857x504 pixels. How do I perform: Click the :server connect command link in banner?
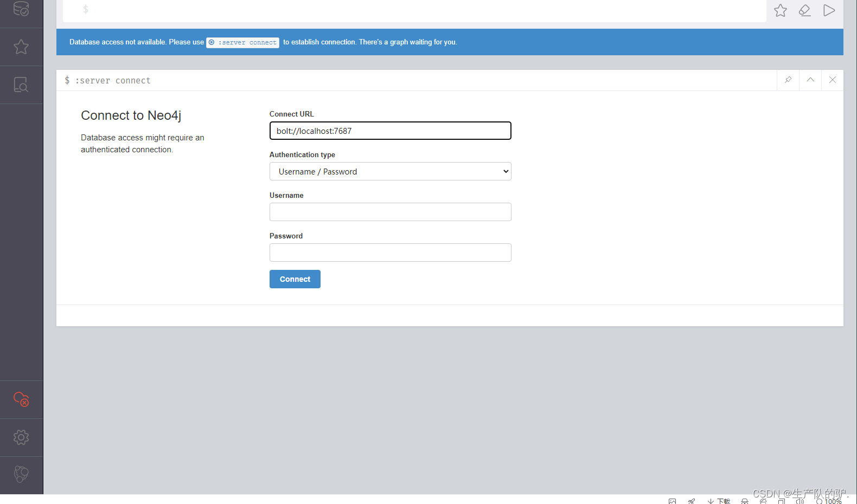[242, 42]
